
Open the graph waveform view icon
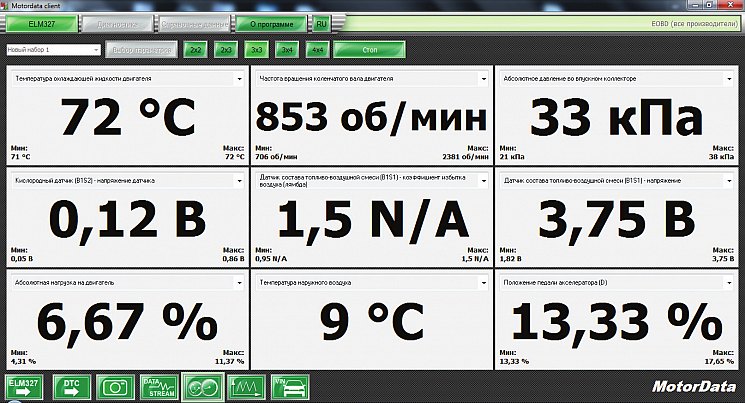247,387
